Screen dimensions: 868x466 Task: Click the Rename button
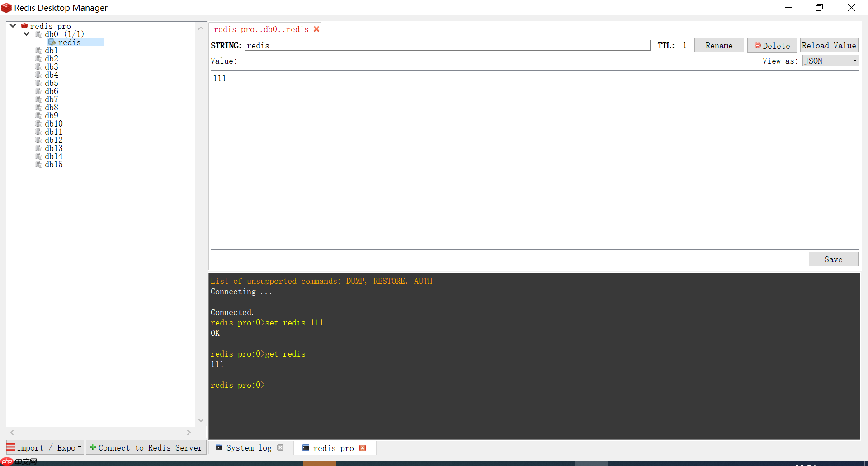click(x=719, y=45)
